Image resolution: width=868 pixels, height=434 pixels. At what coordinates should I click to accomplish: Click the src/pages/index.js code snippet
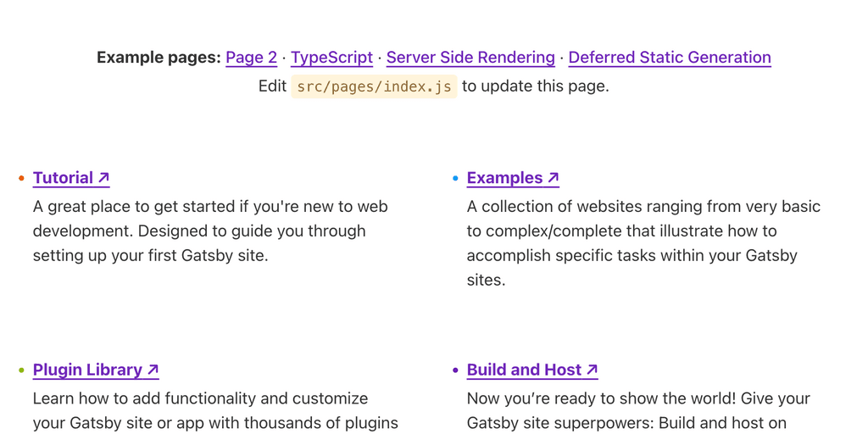click(x=374, y=86)
